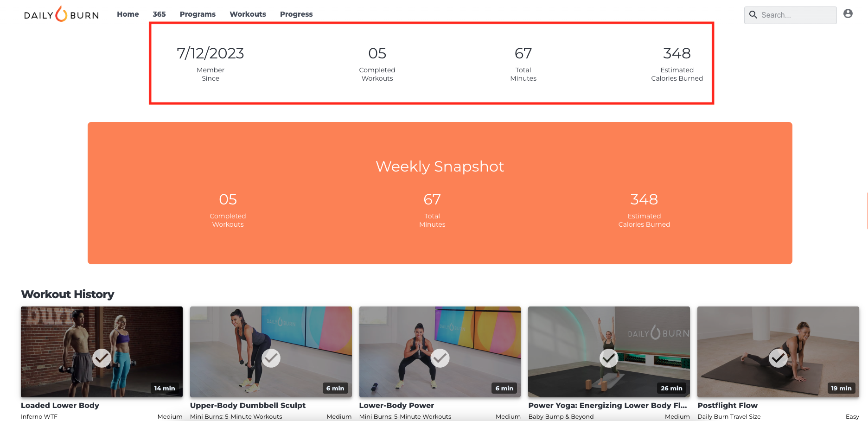Open the Programs navigation item
The image size is (868, 421).
tap(198, 14)
